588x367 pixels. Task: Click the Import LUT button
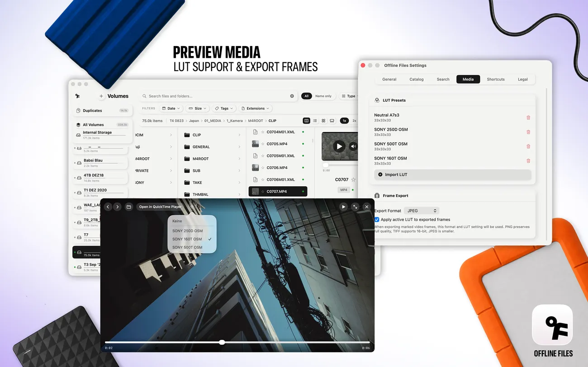(452, 174)
